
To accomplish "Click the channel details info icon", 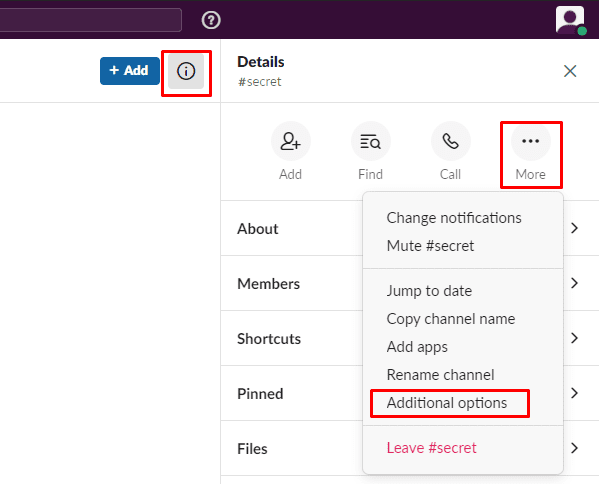I will [x=186, y=71].
